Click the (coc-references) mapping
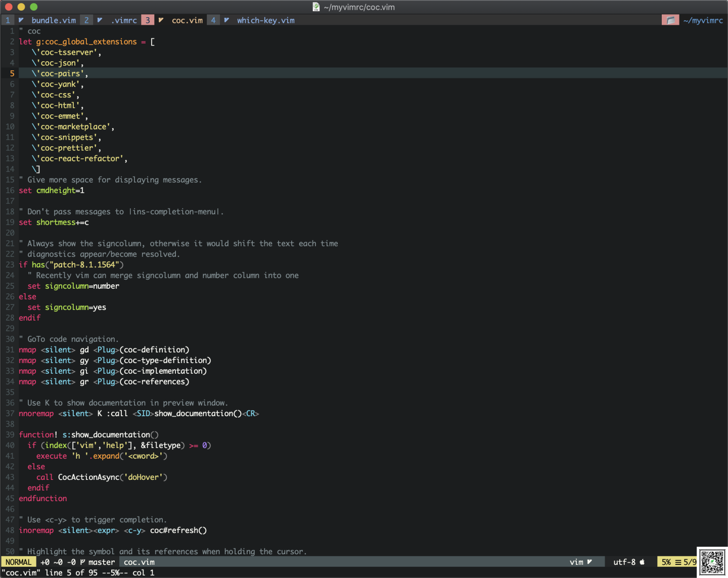Screen dimensions: 728x578 click(x=154, y=381)
